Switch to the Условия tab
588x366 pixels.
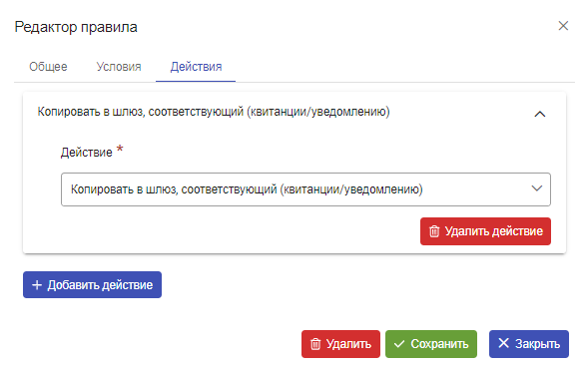point(119,67)
